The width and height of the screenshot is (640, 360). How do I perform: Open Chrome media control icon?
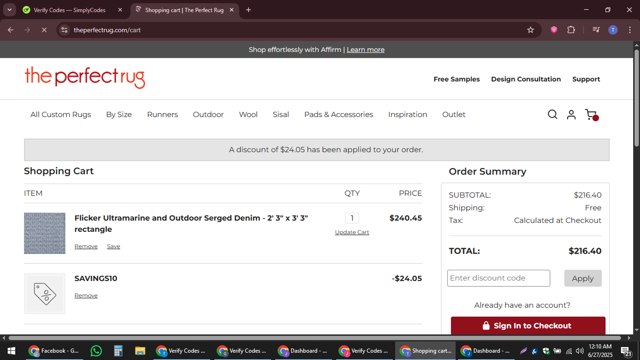coord(596,30)
